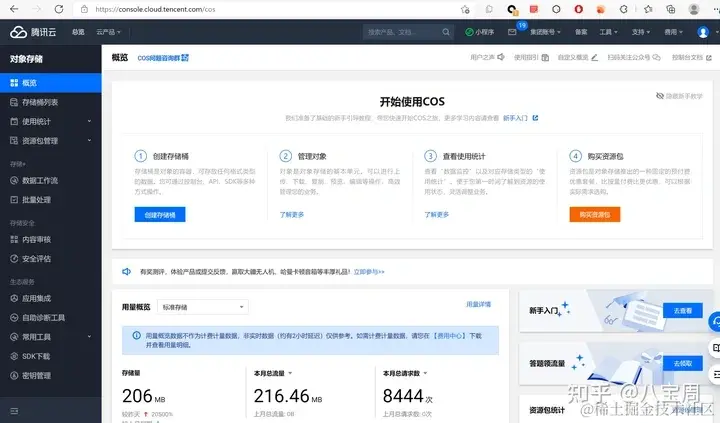The height and width of the screenshot is (423, 720).
Task: Open 自助诊断工具 in the sidebar
Action: click(51, 318)
